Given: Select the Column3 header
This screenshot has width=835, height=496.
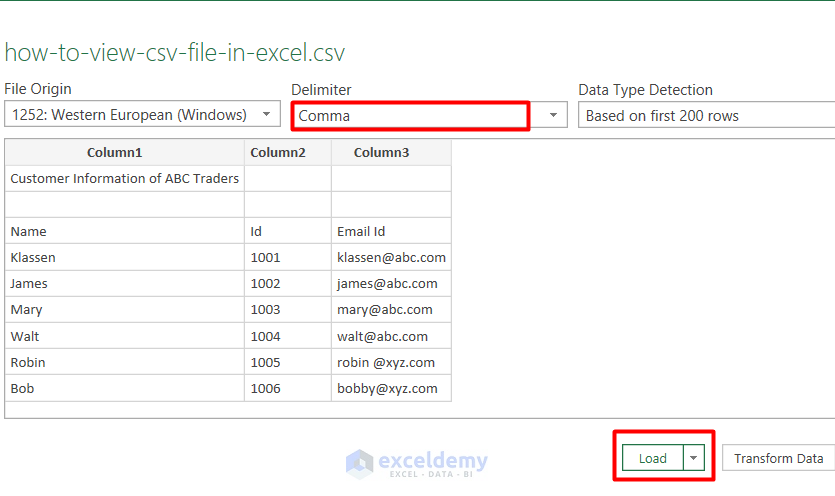Looking at the screenshot, I should [391, 152].
